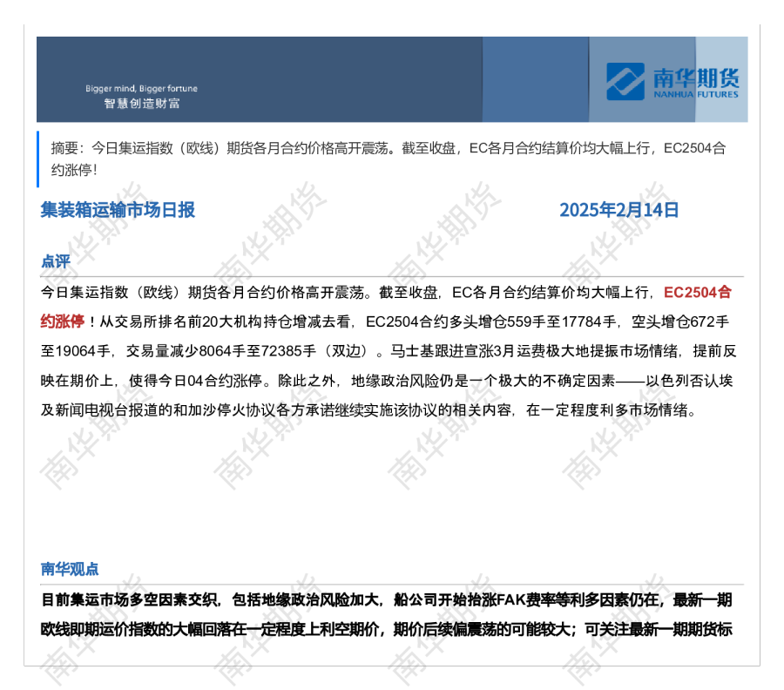Click the 摘要 label in summary box
Viewport: 784px width, 690px height.
click(x=66, y=148)
